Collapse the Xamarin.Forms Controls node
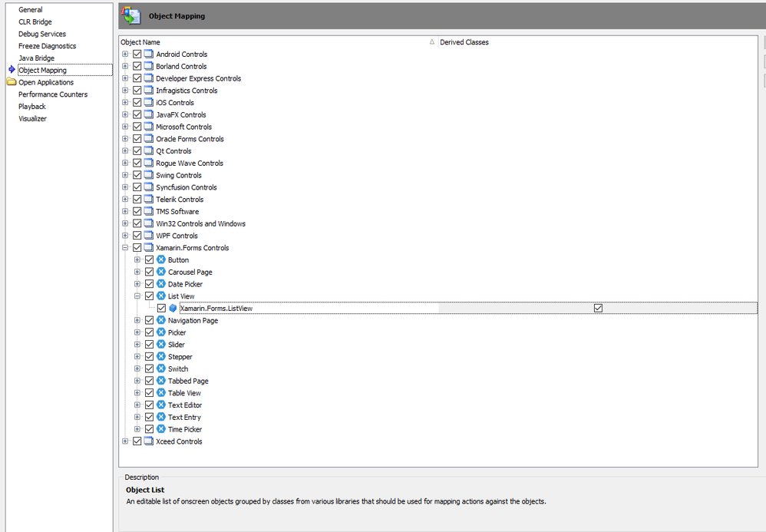The height and width of the screenshot is (532, 766). pos(126,248)
